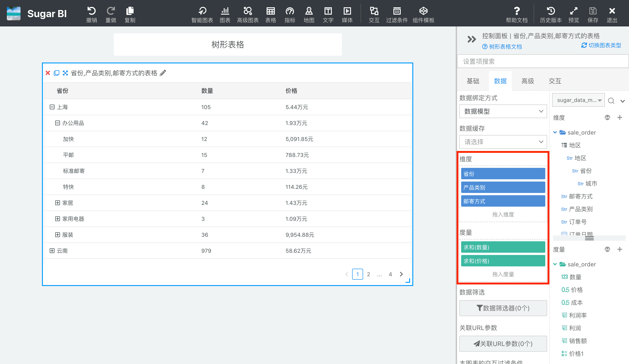Open the 树形表格文档 link
Viewport: 629px width, 364px height.
(x=502, y=47)
